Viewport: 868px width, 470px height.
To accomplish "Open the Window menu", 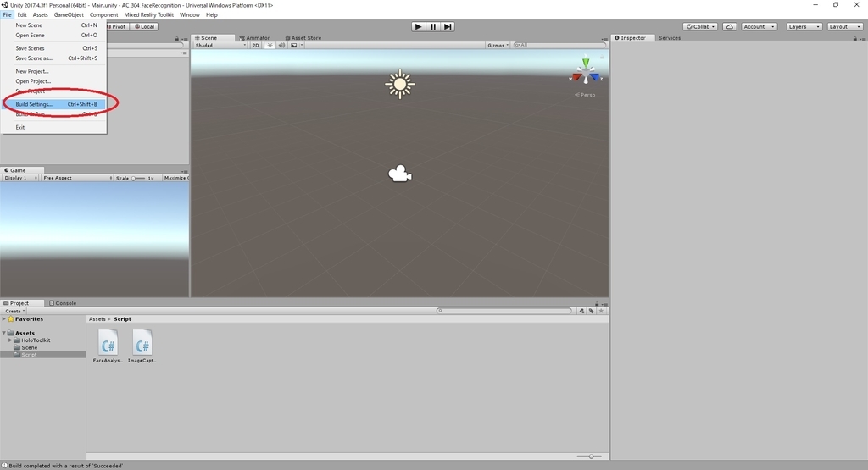I will tap(189, 15).
